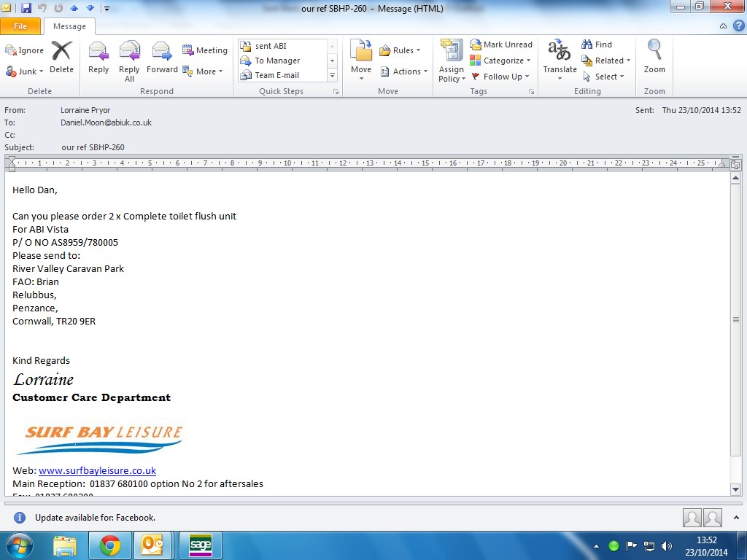The width and height of the screenshot is (747, 560).
Task: Show hidden system tray icons
Action: 597,546
